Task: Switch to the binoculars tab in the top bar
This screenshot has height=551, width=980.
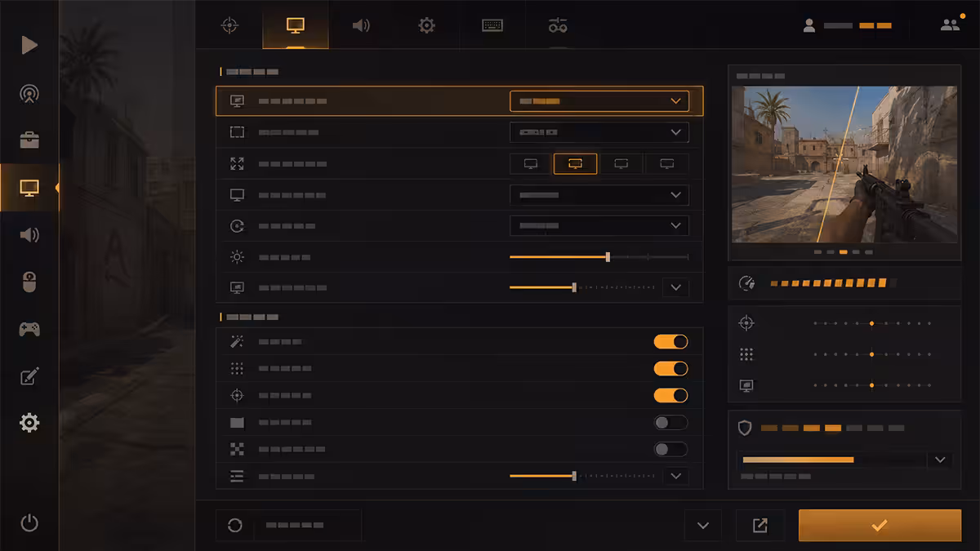Action: (558, 25)
